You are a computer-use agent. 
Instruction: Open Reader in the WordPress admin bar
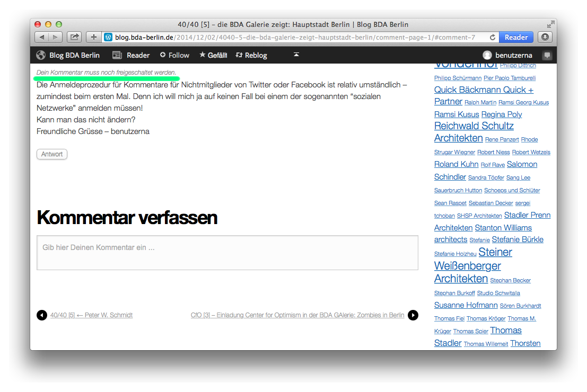click(131, 55)
